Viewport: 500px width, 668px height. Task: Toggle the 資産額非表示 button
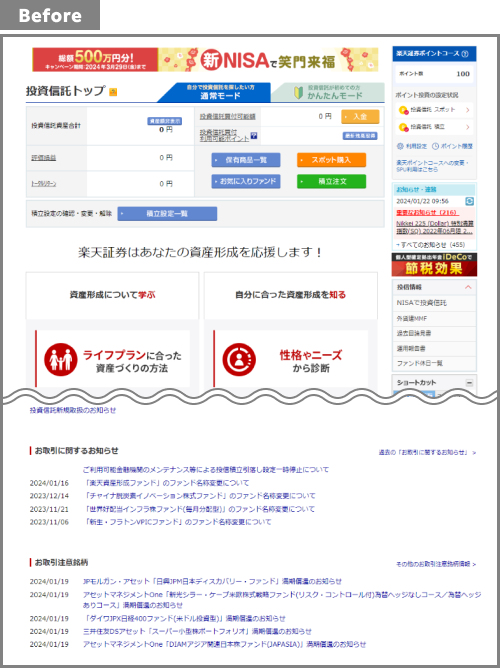[164, 121]
